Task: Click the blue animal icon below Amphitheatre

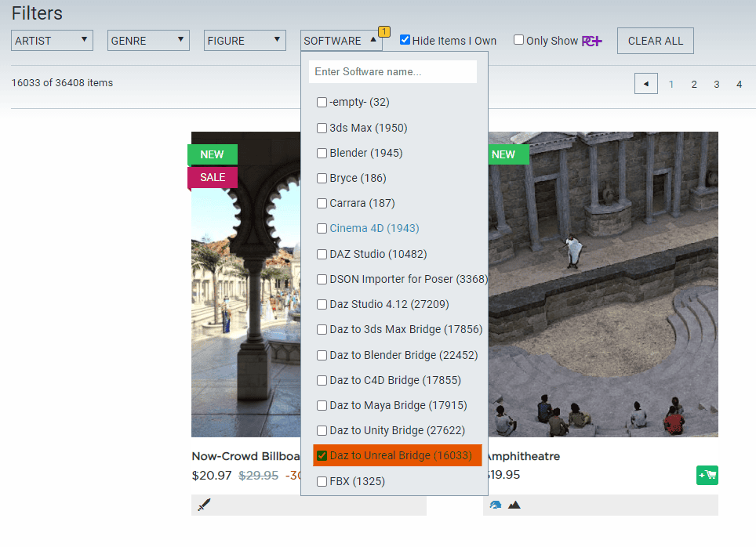Action: click(497, 505)
